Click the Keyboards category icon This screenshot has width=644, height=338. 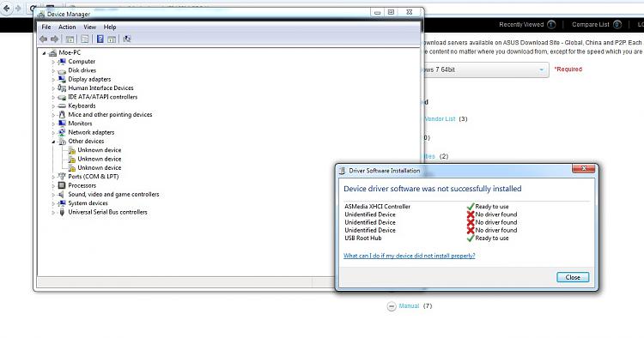62,106
